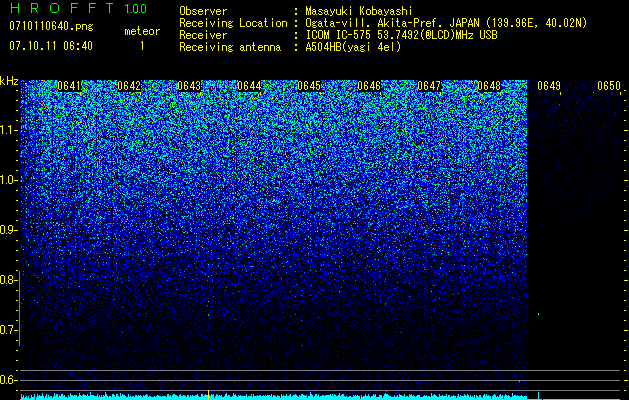This screenshot has width=629, height=400.
Task: Click the meteor count value 1
Action: (x=142, y=46)
